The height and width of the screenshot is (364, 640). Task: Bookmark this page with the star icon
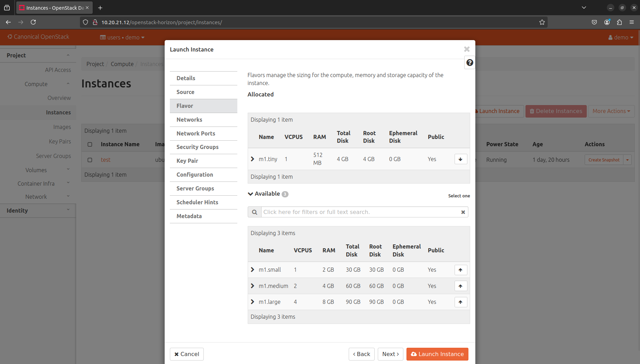(542, 22)
